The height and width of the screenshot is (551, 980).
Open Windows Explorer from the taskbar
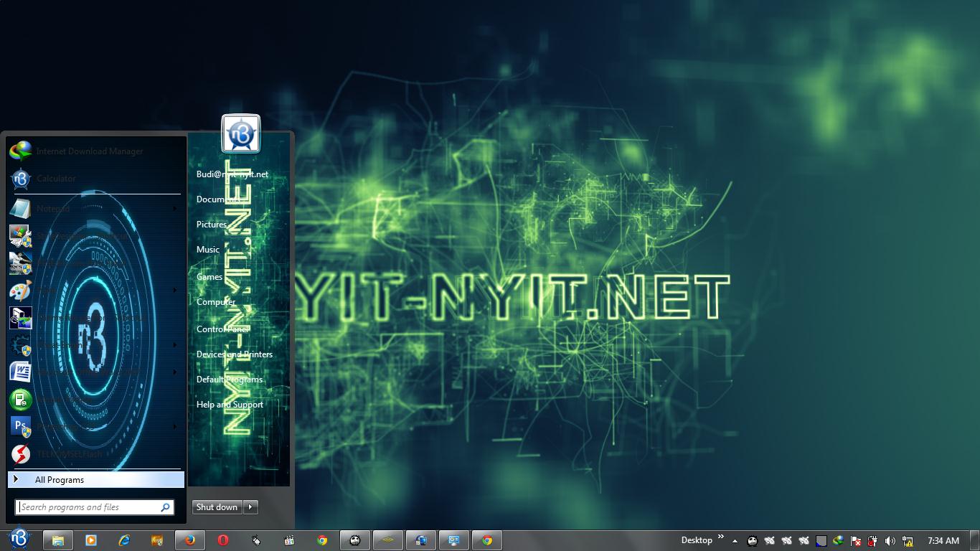coord(58,540)
